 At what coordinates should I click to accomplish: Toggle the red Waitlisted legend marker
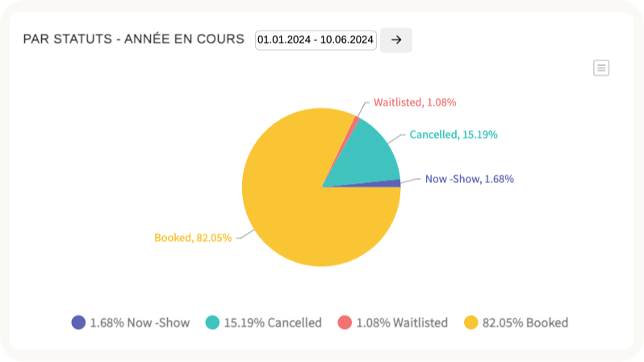345,322
